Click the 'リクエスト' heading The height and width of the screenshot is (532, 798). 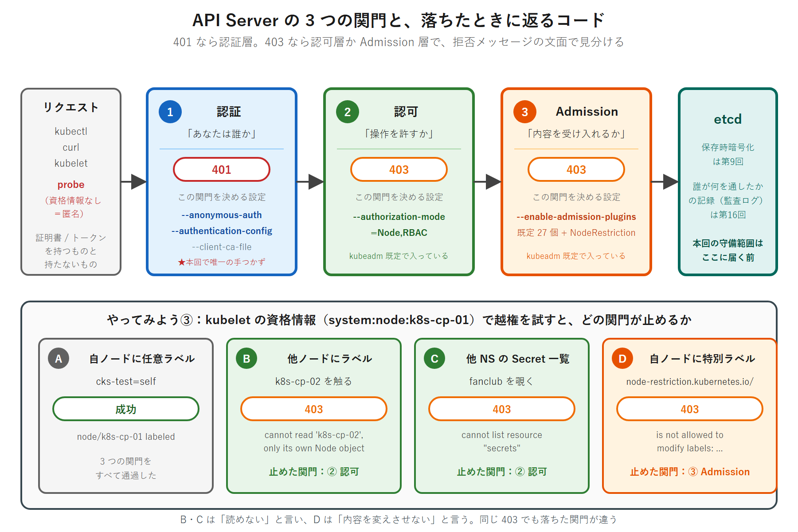coord(71,107)
